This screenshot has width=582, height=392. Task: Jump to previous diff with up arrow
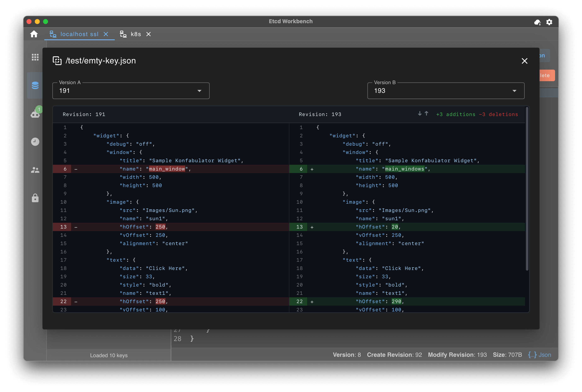pyautogui.click(x=427, y=114)
